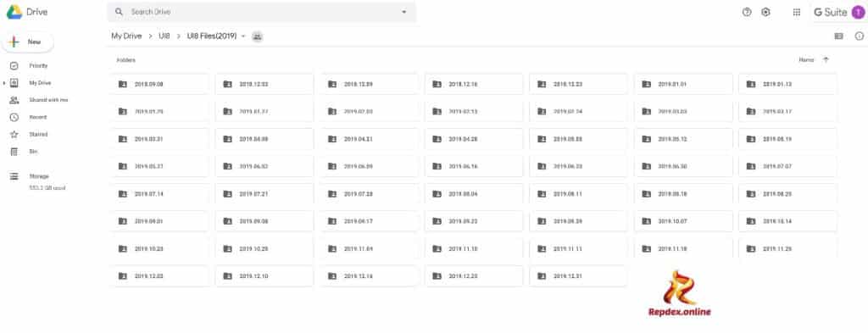Click shared-folder icon of 2019.12.31
868x333 pixels.
click(542, 276)
